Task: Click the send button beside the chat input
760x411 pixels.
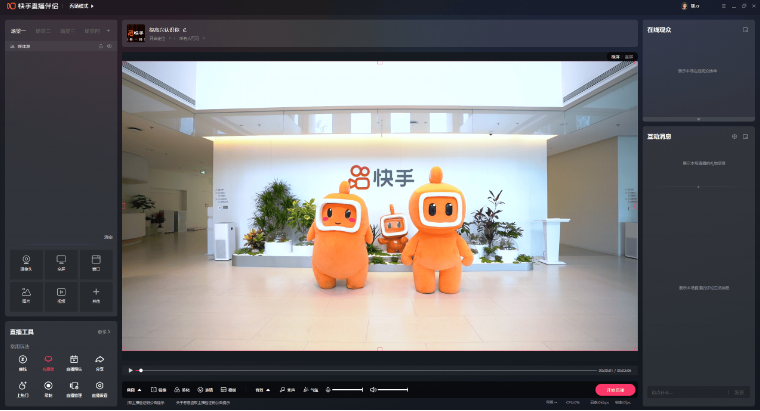Action: 739,392
